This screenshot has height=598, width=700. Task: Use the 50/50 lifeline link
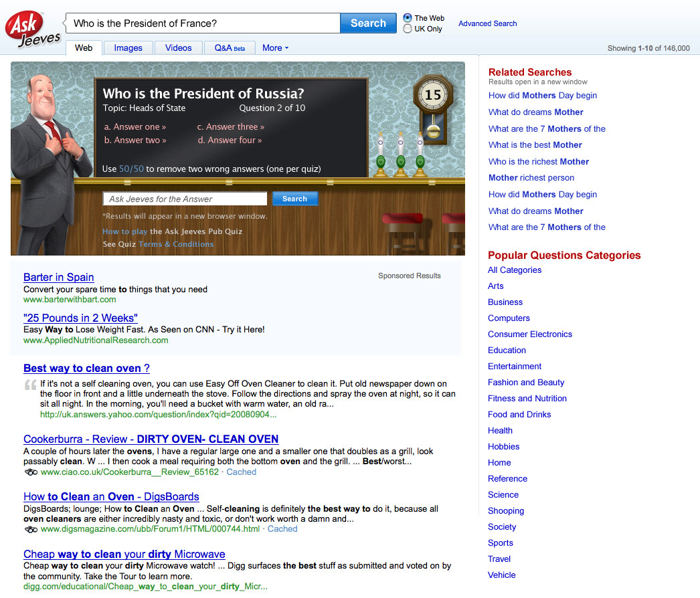coord(131,169)
